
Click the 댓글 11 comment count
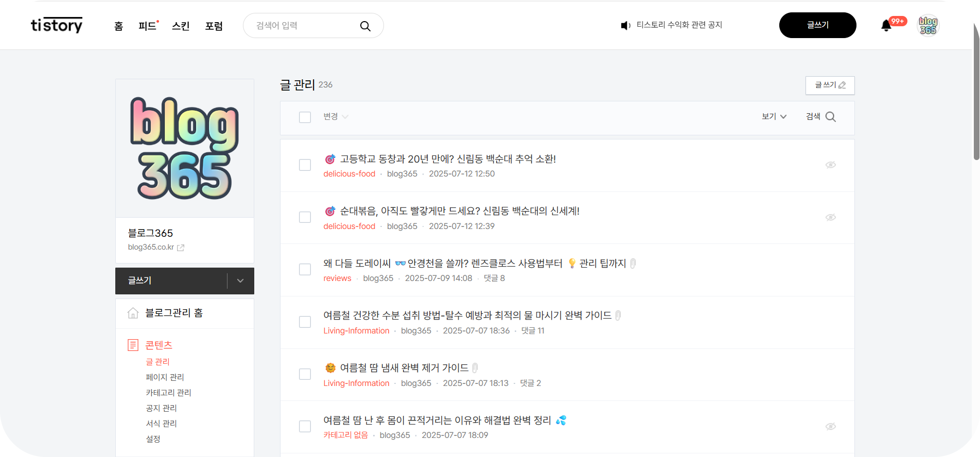point(533,331)
